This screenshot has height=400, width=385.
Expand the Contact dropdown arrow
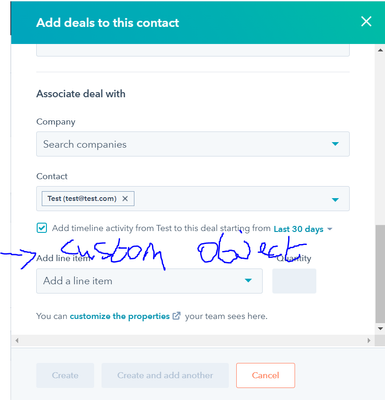pos(335,200)
